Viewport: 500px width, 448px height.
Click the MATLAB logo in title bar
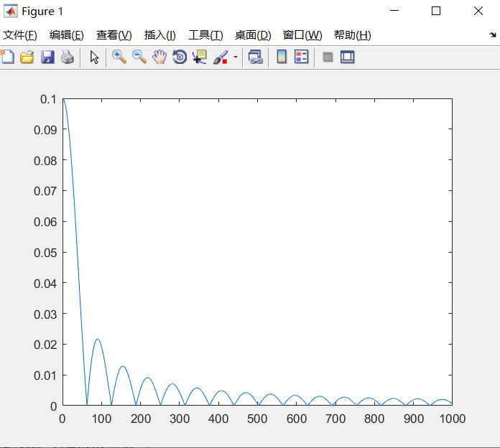coord(11,11)
